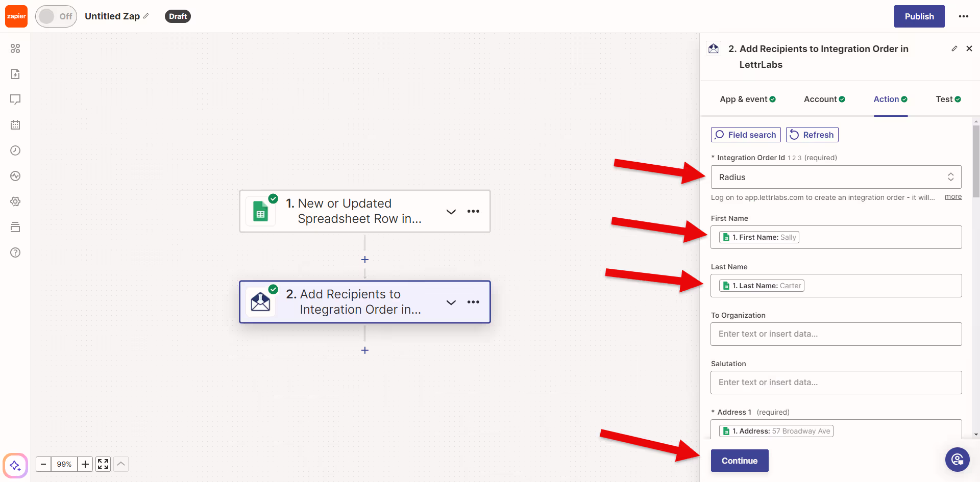
Task: Click the Draft status badge
Action: click(x=178, y=16)
